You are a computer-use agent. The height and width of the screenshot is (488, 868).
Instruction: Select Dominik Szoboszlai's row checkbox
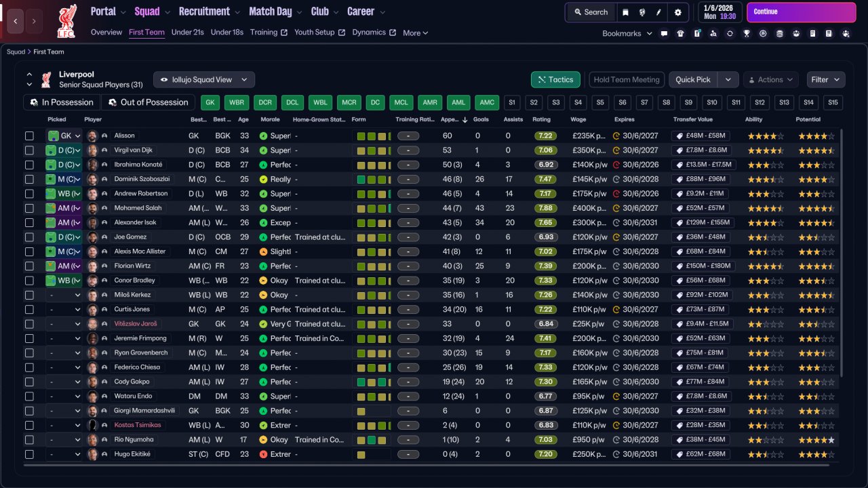[x=29, y=179]
